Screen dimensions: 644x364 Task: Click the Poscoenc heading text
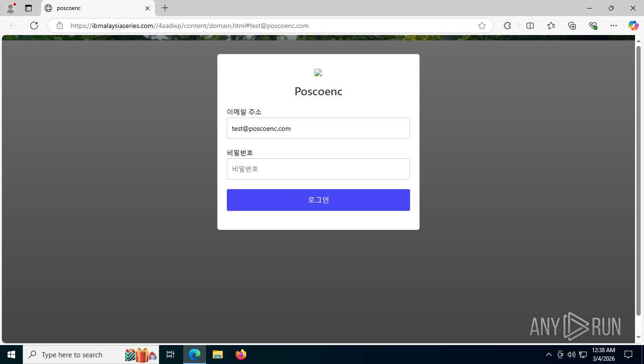pyautogui.click(x=318, y=91)
